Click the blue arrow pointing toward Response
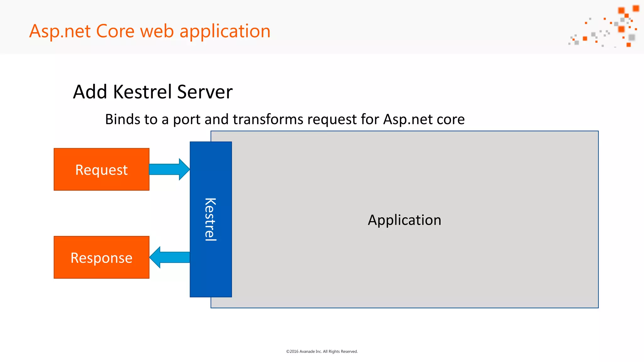Screen dimensions: 644x362 [170, 257]
